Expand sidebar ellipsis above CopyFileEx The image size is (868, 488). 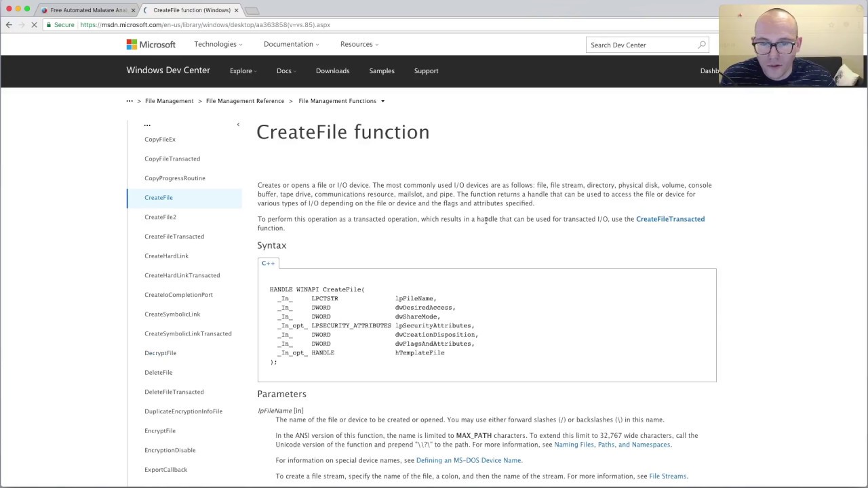(147, 125)
